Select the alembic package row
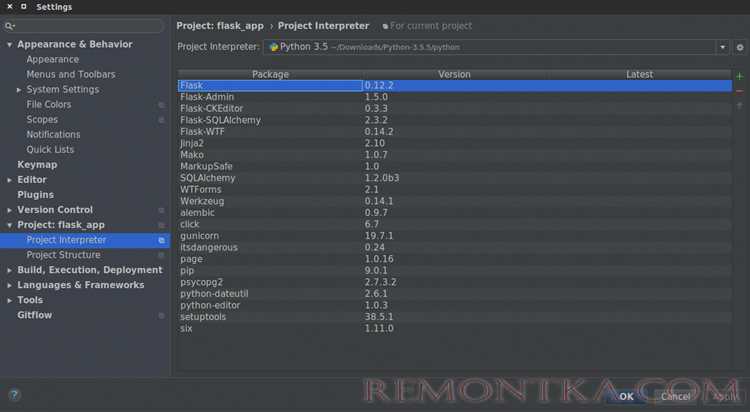This screenshot has height=412, width=750. pyautogui.click(x=455, y=213)
